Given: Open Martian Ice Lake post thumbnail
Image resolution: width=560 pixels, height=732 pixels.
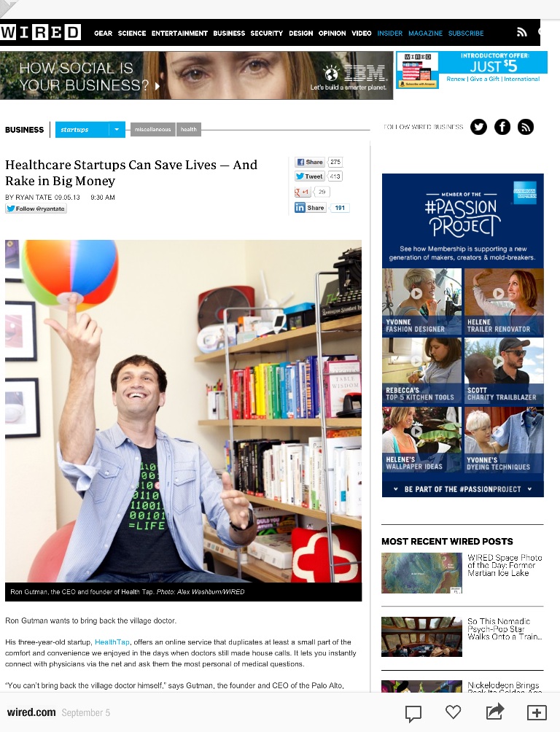Looking at the screenshot, I should [x=421, y=573].
